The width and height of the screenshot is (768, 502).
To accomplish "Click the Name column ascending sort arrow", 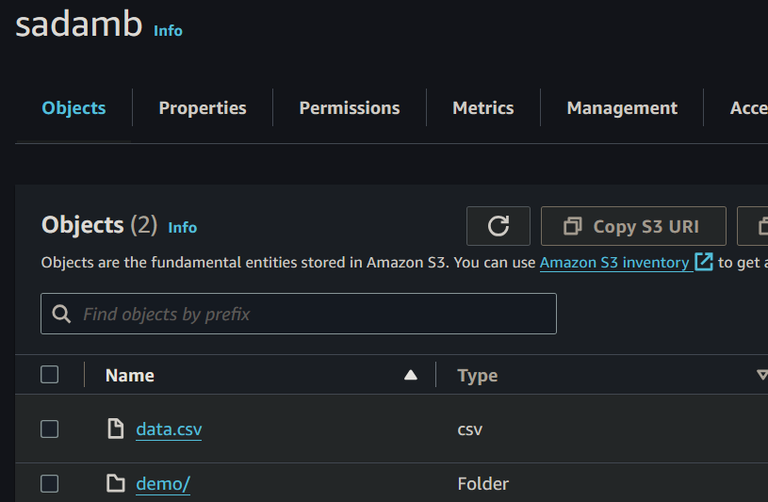I will pos(410,375).
